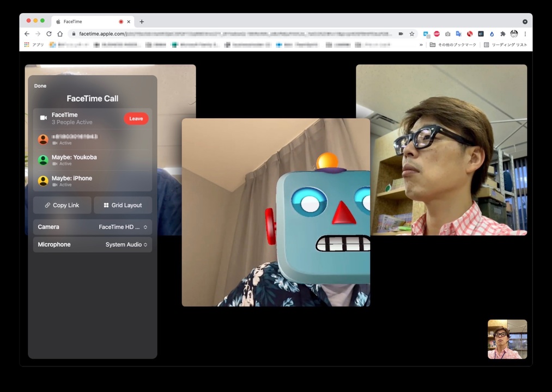Open the Microphone source dropdown

[126, 245]
